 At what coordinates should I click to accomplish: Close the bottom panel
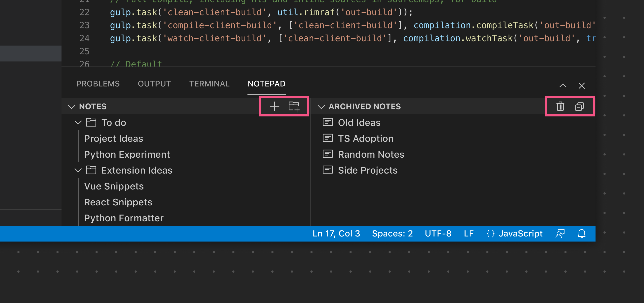point(582,86)
